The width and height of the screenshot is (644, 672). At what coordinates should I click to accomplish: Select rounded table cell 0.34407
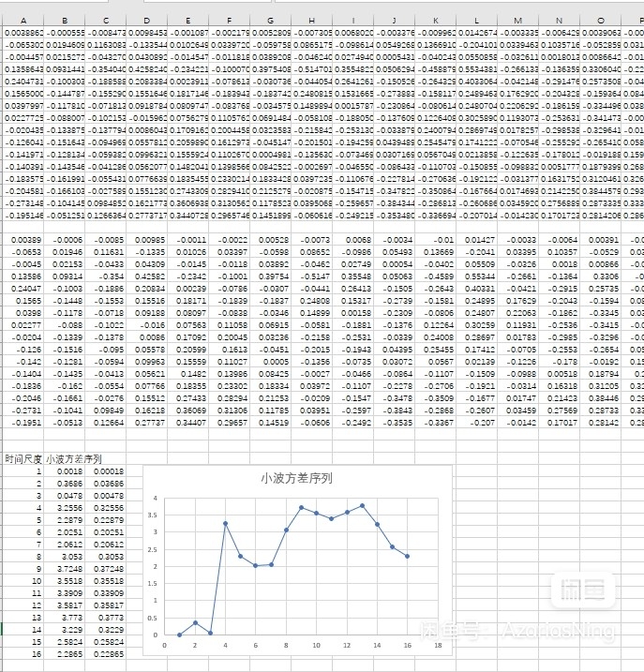tap(187, 423)
